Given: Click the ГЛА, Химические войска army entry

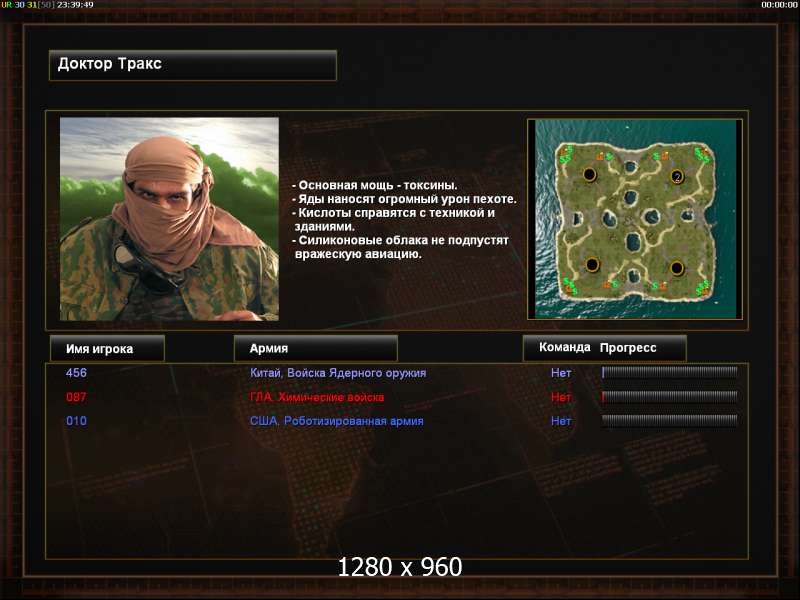Looking at the screenshot, I should point(317,397).
